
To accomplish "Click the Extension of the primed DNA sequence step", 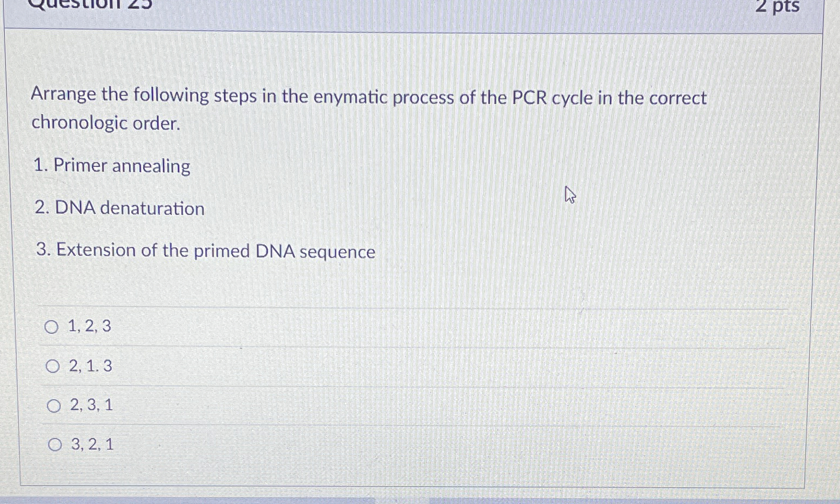I will pos(205,251).
